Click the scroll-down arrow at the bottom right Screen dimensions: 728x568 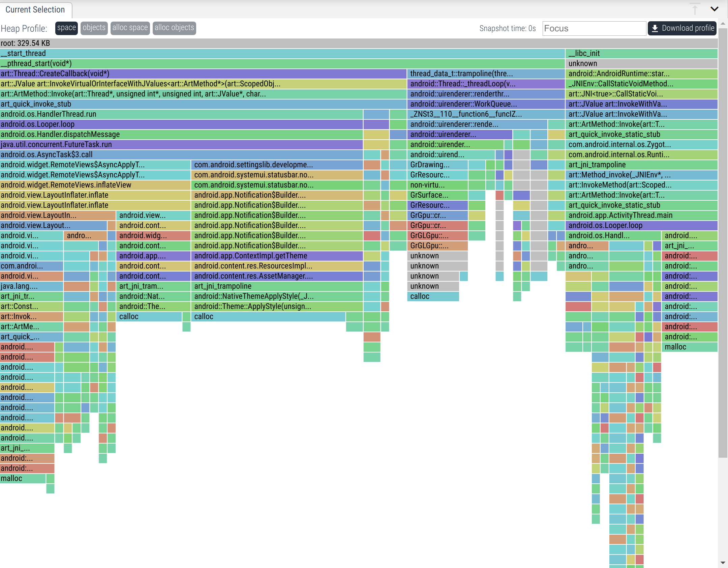pyautogui.click(x=723, y=563)
